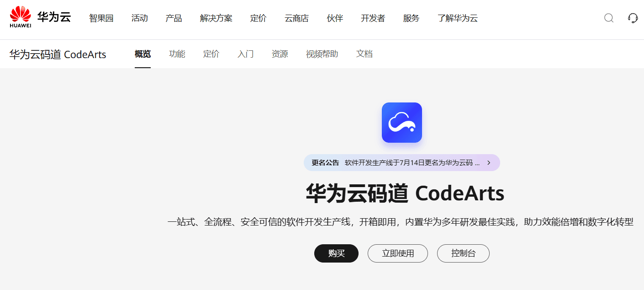Screen dimensions: 644x290
Task: Switch to the 资源 tab
Action: (280, 54)
